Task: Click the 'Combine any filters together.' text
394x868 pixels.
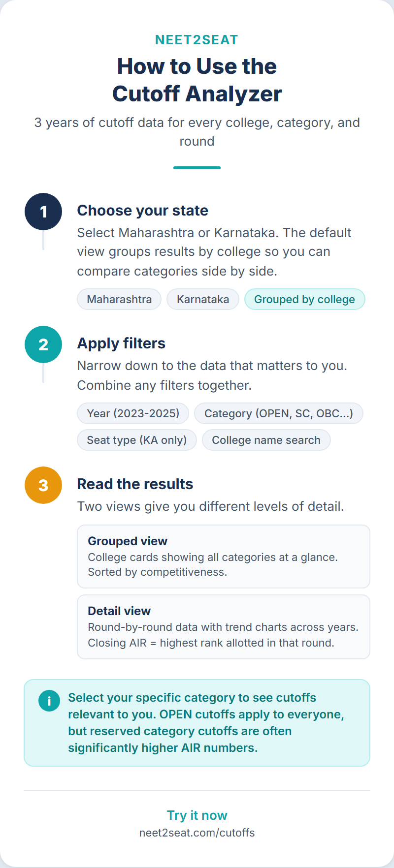Action: pos(164,385)
